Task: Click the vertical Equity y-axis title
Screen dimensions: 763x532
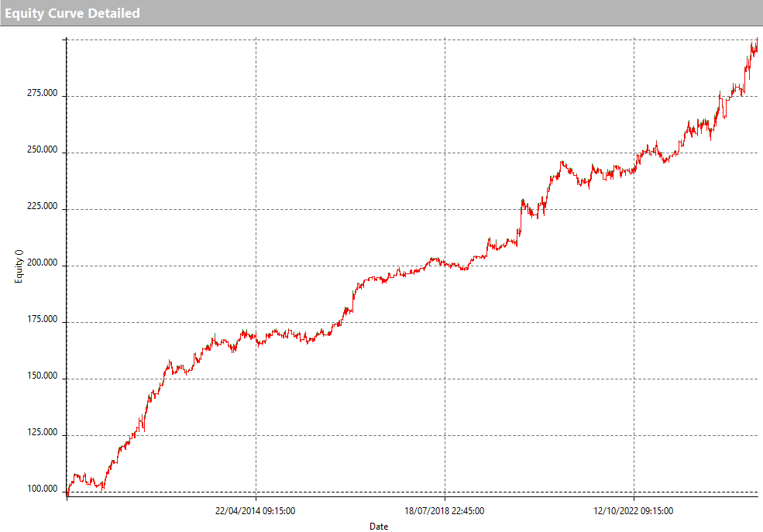Action: click(x=19, y=266)
